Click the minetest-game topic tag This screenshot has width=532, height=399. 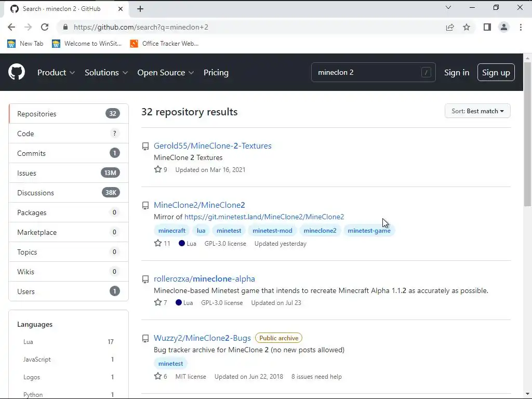369,230
